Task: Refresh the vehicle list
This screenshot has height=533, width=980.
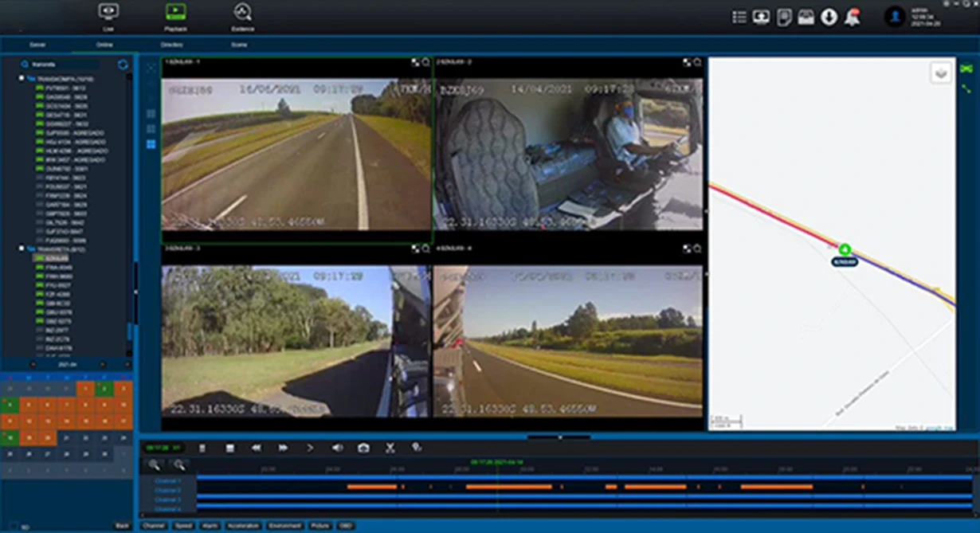Action: (x=123, y=65)
